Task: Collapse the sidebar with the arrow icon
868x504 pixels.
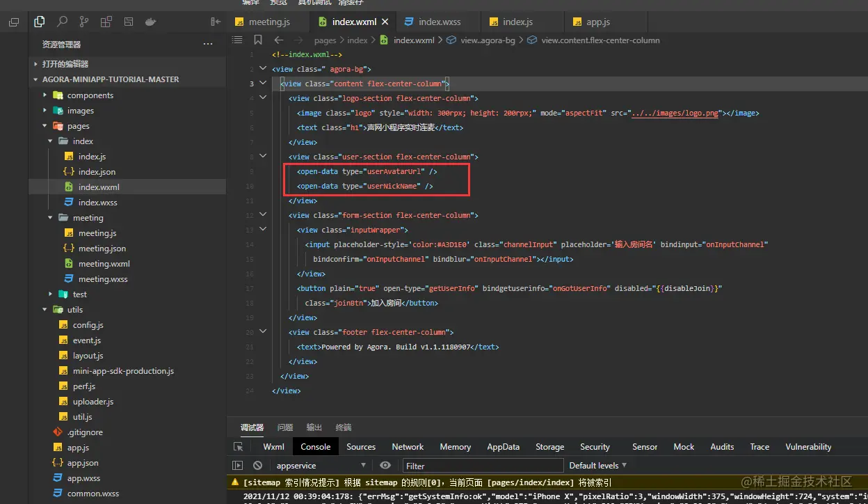Action: click(x=216, y=22)
